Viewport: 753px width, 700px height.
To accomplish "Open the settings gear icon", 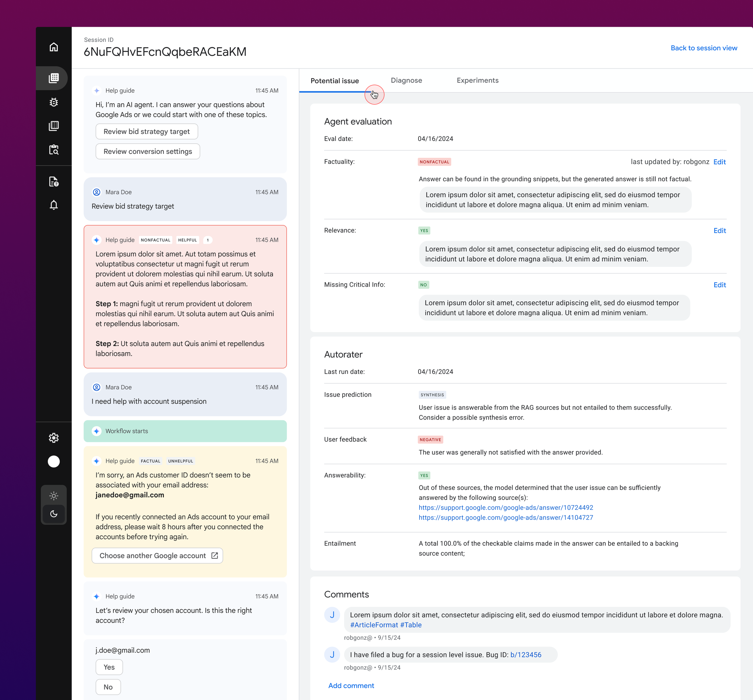I will (x=54, y=438).
